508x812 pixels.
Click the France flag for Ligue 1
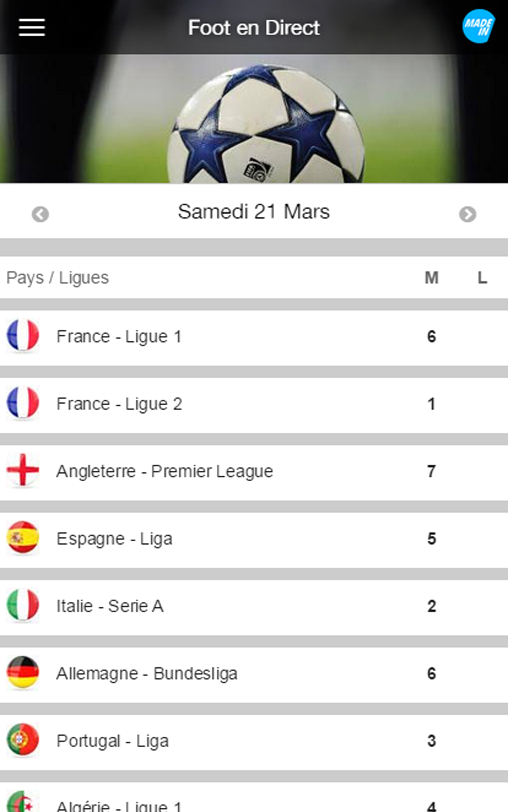click(x=23, y=336)
